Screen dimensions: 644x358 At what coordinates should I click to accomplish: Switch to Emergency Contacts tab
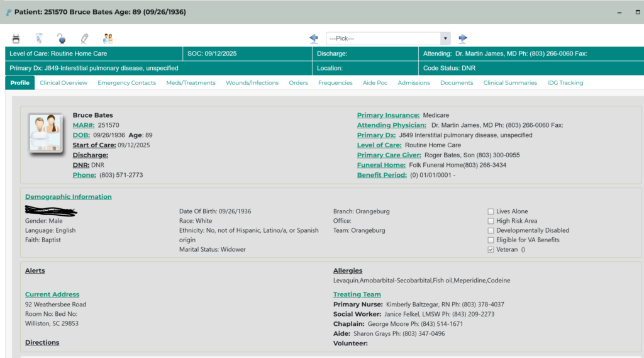(127, 82)
